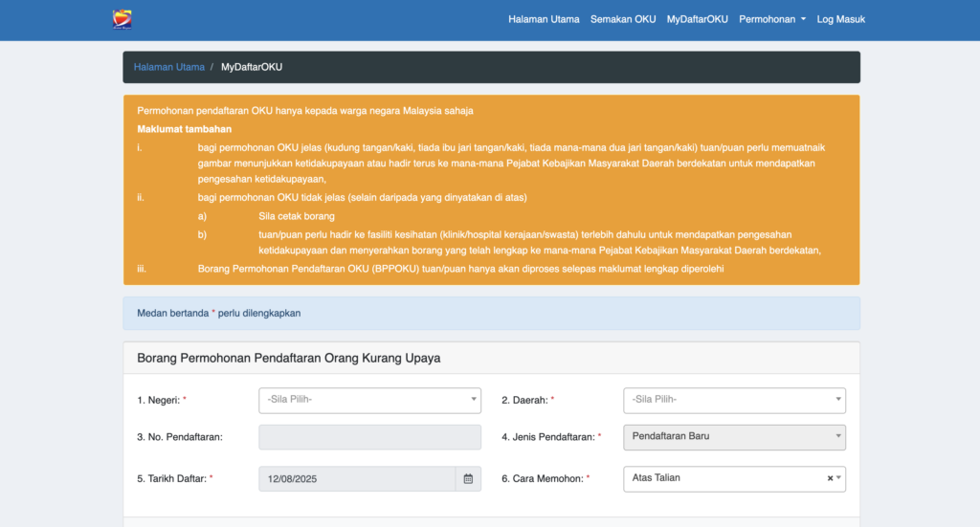Click the Tarikh Daftar date field
The height and width of the screenshot is (527, 980).
click(356, 478)
